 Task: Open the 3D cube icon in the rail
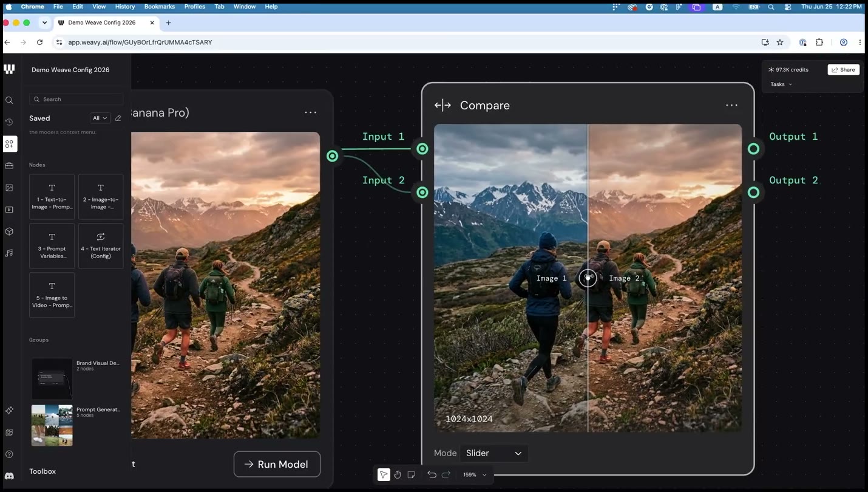click(x=9, y=231)
